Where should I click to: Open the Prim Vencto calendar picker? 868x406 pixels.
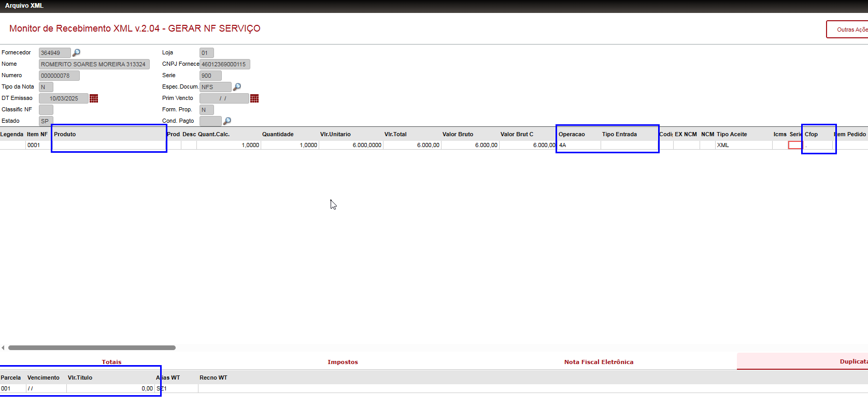pos(254,98)
